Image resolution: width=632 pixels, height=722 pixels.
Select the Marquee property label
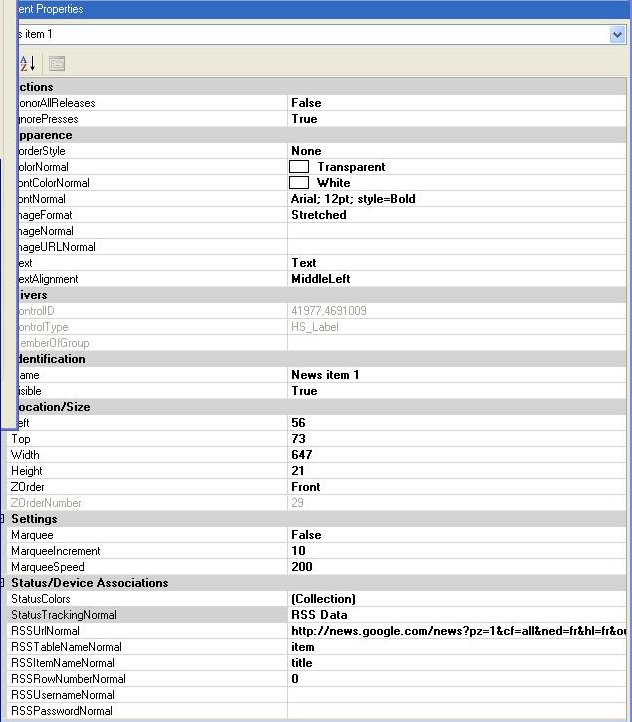point(32,535)
